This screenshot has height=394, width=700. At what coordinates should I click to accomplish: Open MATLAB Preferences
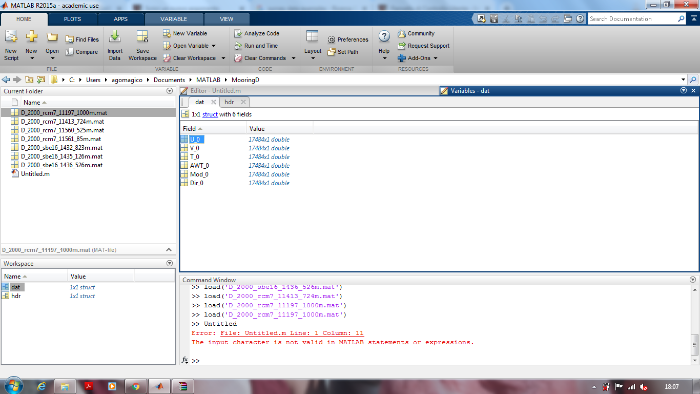coord(348,39)
